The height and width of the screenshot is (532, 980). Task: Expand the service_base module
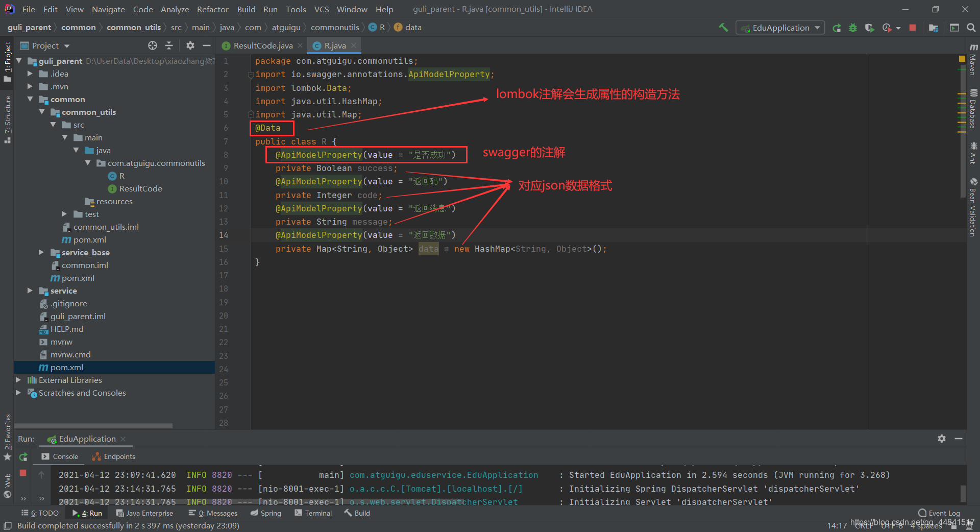pos(41,252)
